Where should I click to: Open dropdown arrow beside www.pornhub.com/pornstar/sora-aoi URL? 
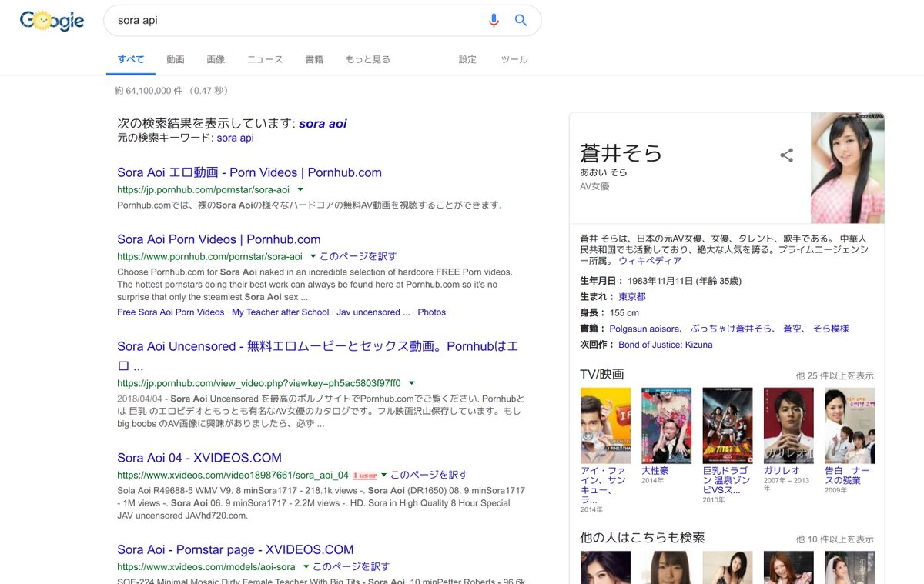point(313,256)
